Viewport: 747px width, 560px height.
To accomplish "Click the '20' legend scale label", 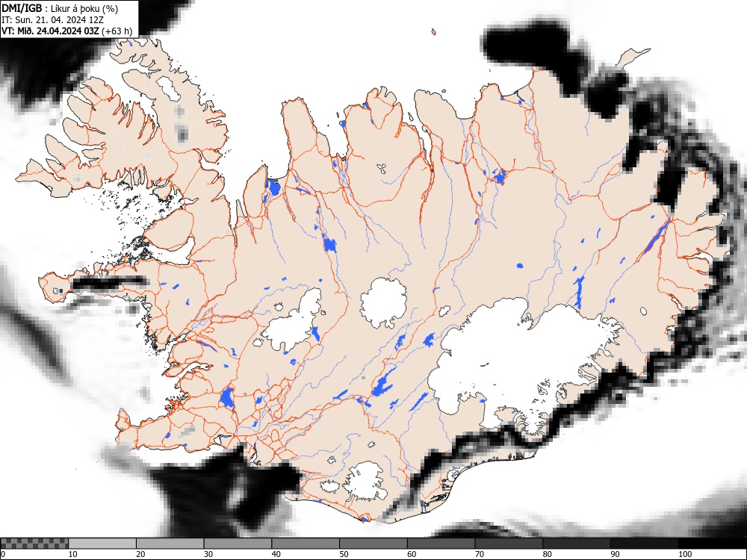I will pyautogui.click(x=140, y=554).
